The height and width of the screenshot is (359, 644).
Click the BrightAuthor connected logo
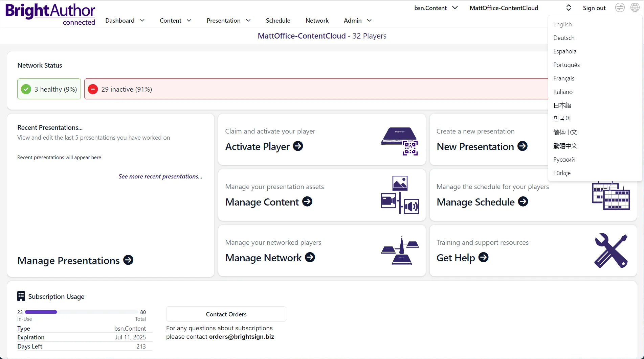coord(50,15)
